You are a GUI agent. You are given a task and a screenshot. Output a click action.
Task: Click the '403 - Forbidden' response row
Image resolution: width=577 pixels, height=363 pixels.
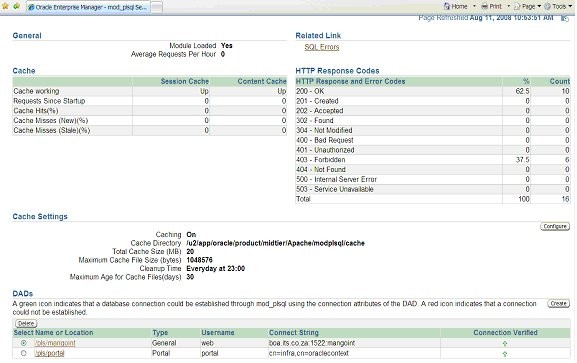433,160
